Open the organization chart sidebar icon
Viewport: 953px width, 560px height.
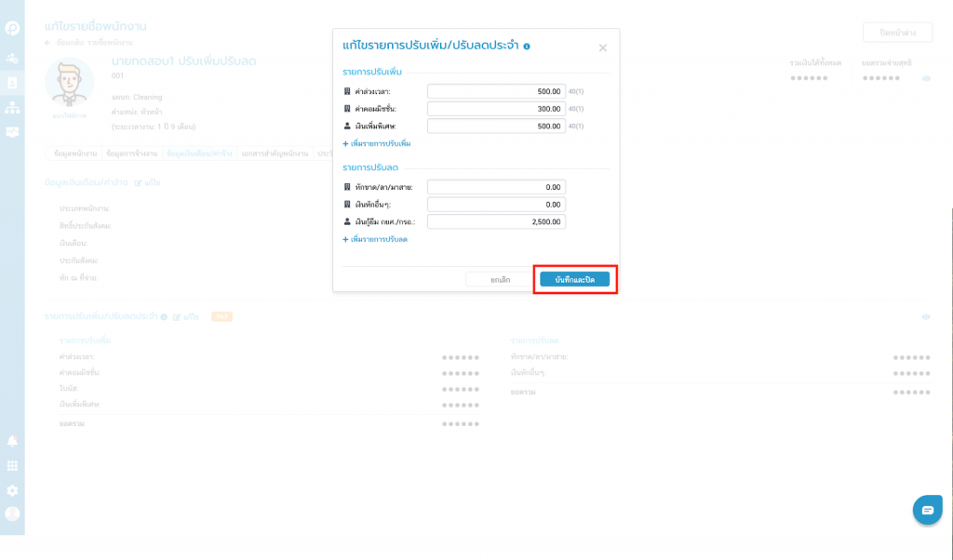click(12, 107)
